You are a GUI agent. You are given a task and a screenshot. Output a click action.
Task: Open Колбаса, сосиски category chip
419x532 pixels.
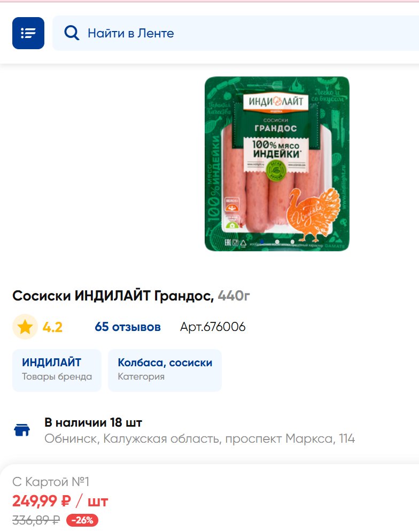click(165, 370)
